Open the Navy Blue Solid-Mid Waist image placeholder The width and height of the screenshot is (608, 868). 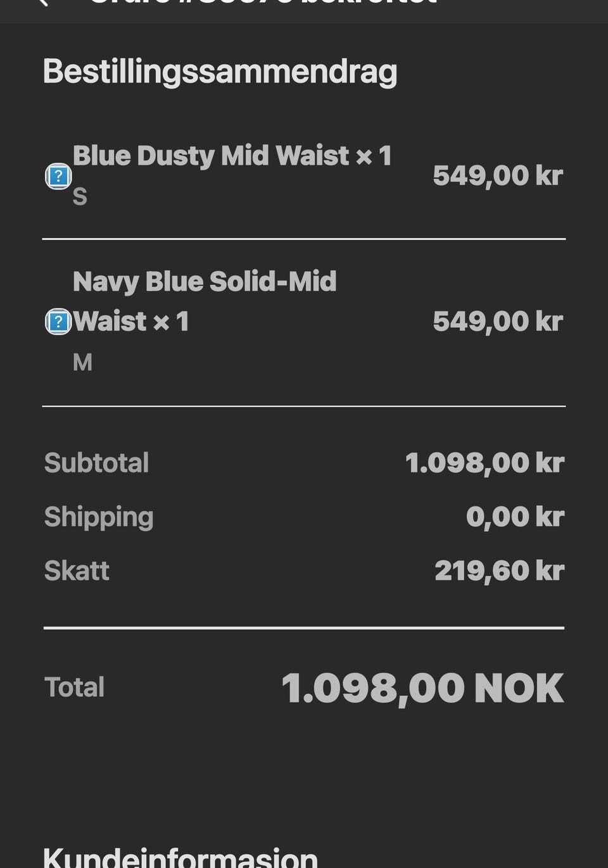coord(58,322)
